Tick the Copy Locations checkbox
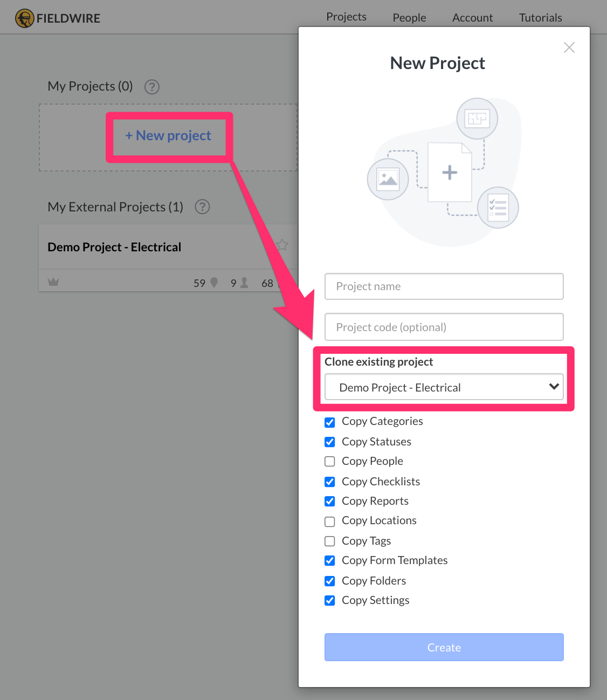Image resolution: width=607 pixels, height=700 pixels. point(330,521)
